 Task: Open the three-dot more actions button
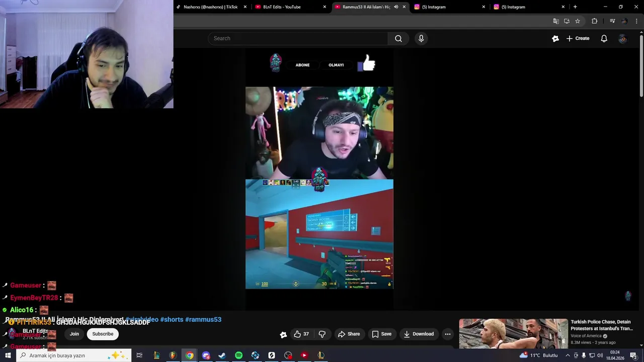coord(447,334)
